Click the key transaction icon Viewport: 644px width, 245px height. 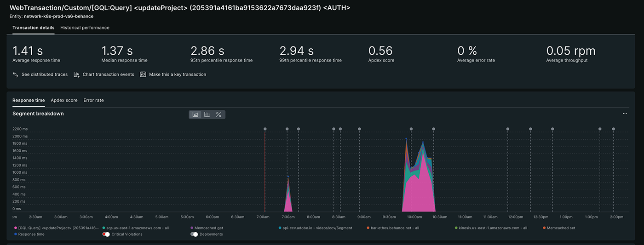pos(143,74)
